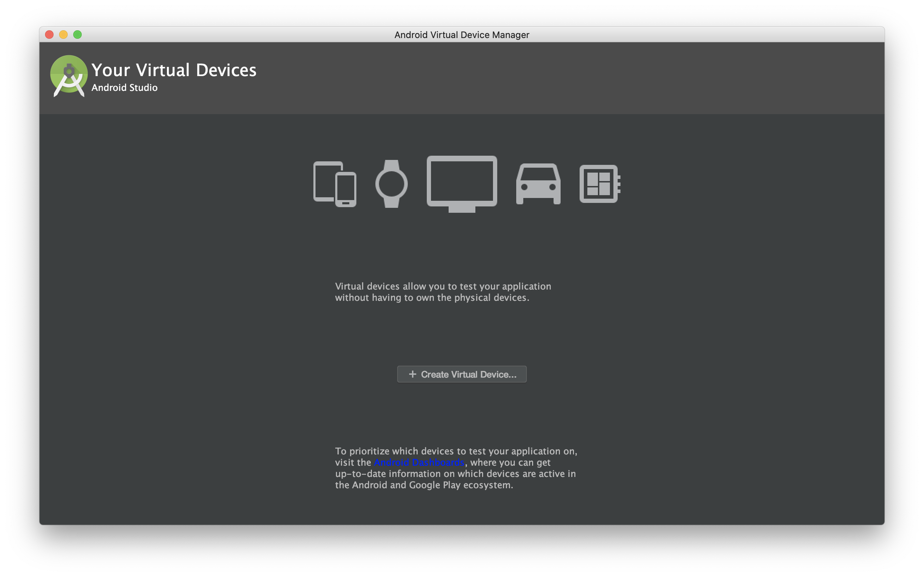924x577 pixels.
Task: Click the Android Virtual Device Manager title
Action: click(x=462, y=35)
